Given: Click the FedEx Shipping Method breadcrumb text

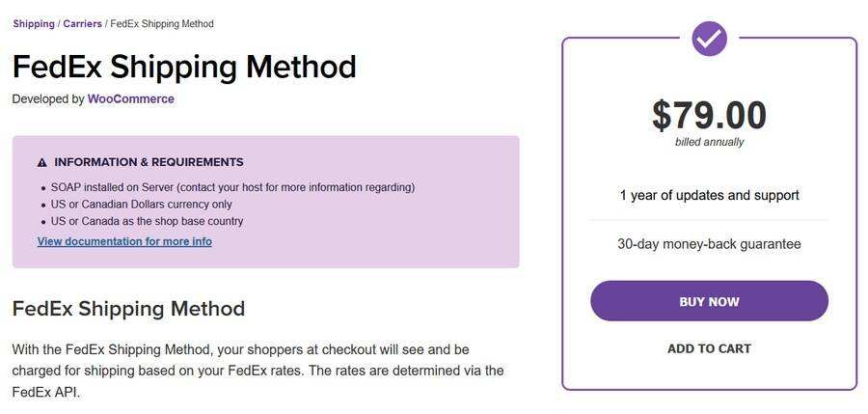Looking at the screenshot, I should coord(162,23).
